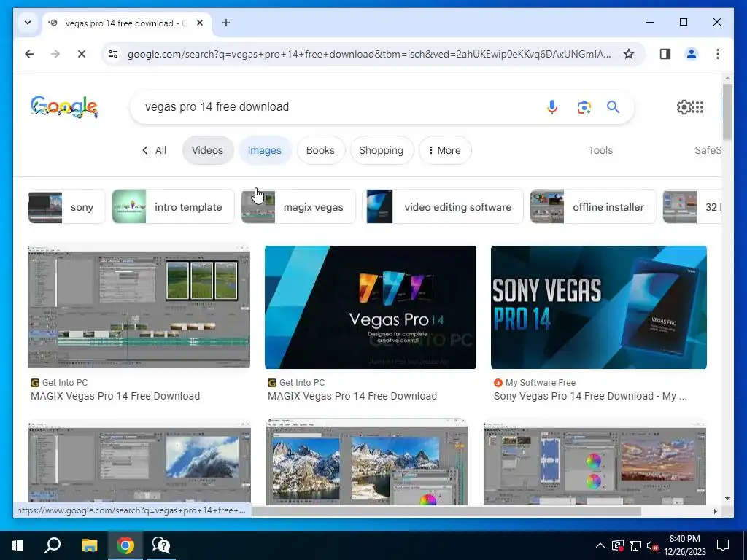Open the Vegas editor screenshot with green fields
This screenshot has width=747, height=560.
click(139, 307)
